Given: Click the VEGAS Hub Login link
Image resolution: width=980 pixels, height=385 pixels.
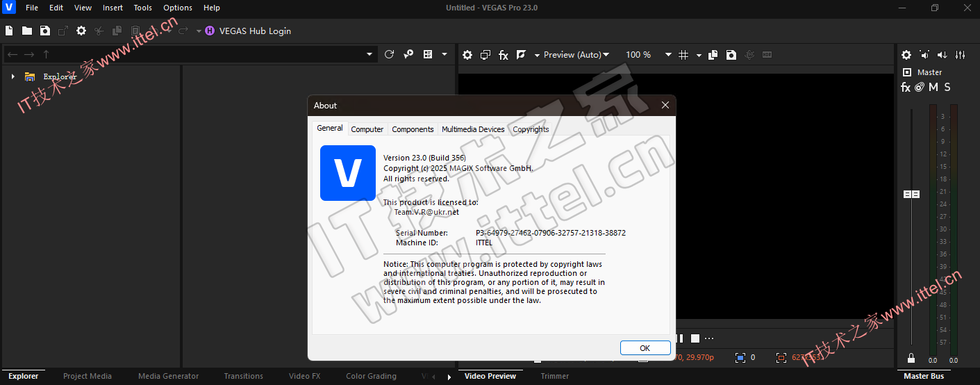Looking at the screenshot, I should point(255,31).
